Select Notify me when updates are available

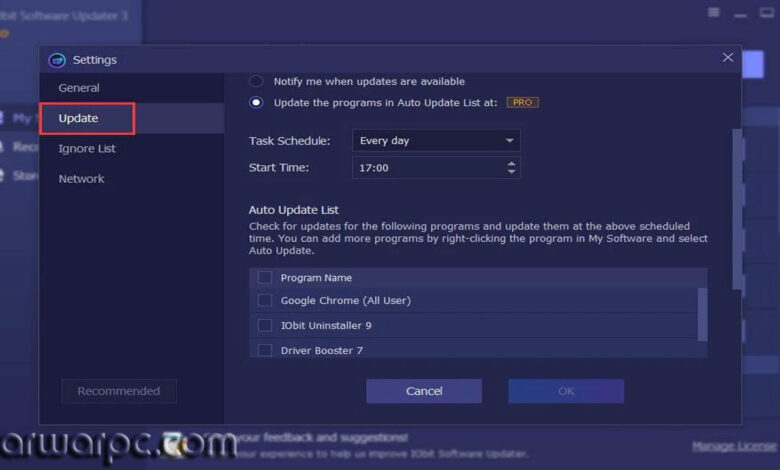tap(256, 81)
